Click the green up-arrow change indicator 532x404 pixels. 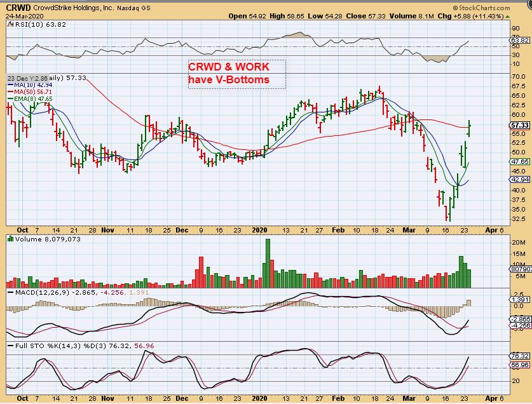point(507,17)
